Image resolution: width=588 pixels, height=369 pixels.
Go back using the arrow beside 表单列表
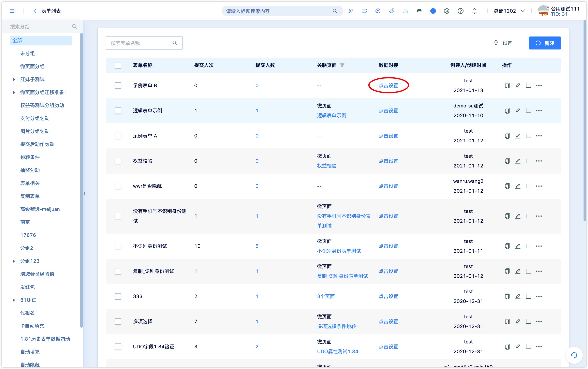click(x=35, y=11)
